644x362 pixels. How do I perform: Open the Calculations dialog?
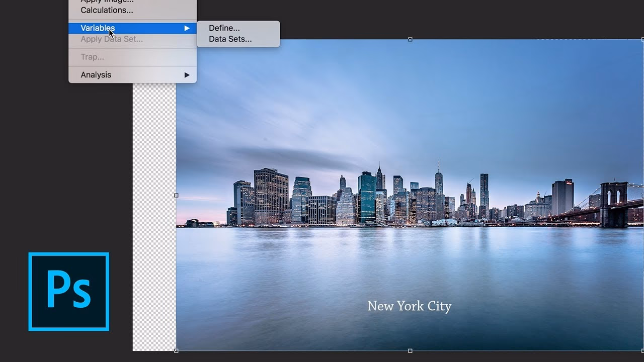[107, 10]
